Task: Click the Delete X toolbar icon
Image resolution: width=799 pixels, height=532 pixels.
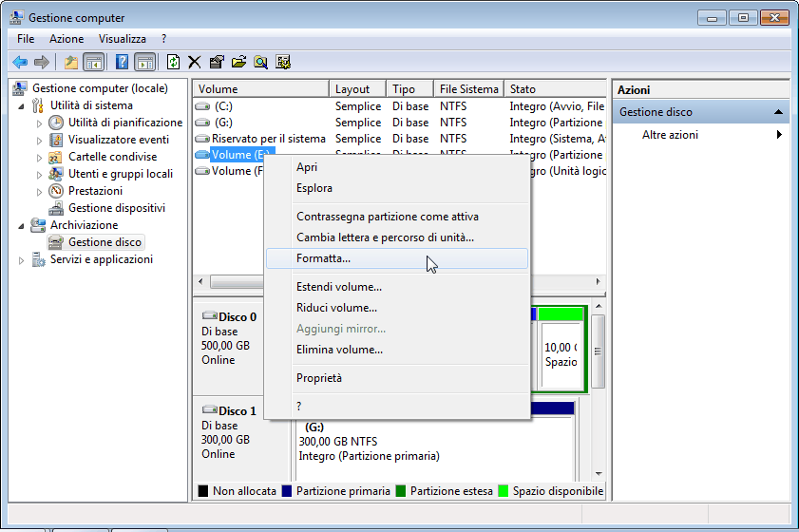Action: 194,62
